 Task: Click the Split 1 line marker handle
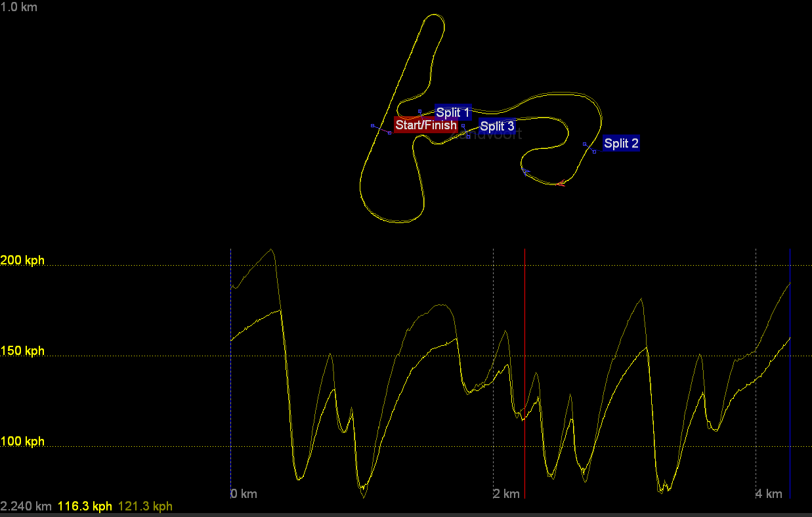pyautogui.click(x=420, y=112)
